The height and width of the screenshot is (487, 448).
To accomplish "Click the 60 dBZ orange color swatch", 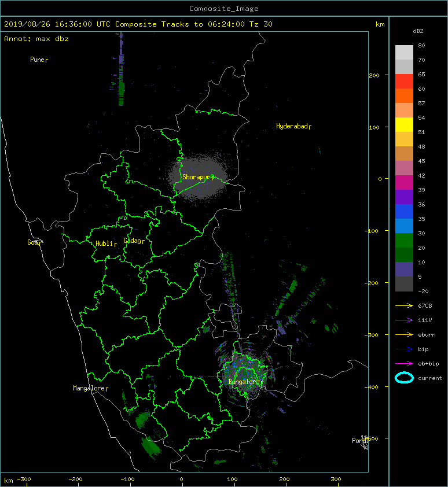I will (404, 95).
